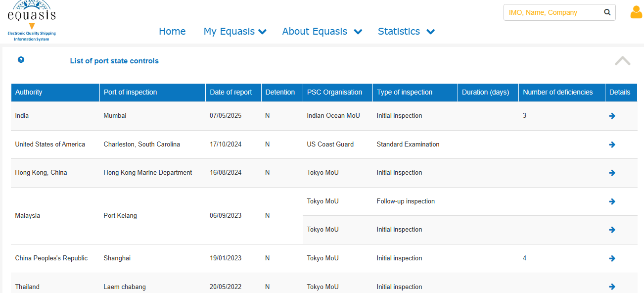Image resolution: width=644 pixels, height=293 pixels.
Task: Open details arrow for Mumbai inspection
Action: (612, 116)
